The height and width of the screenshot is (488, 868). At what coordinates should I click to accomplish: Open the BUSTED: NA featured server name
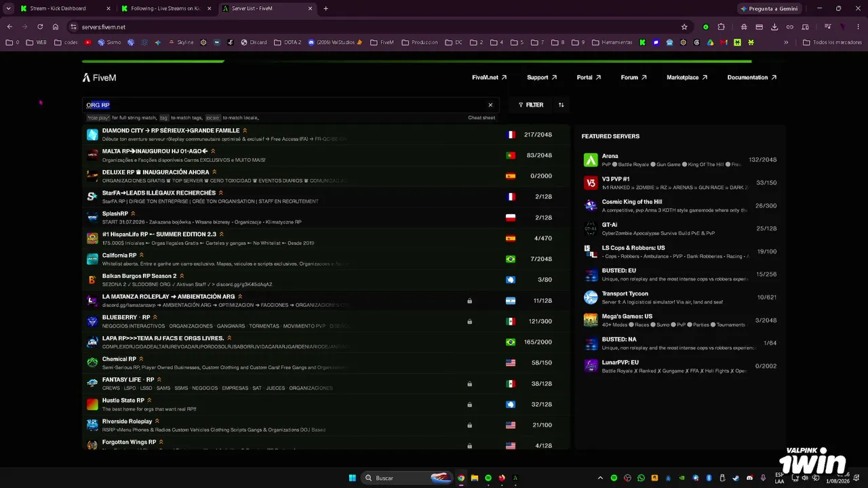coord(619,339)
